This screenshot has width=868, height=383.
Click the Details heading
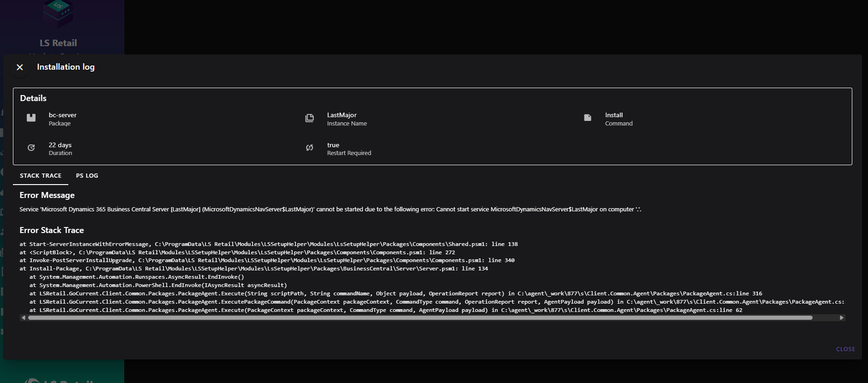33,98
